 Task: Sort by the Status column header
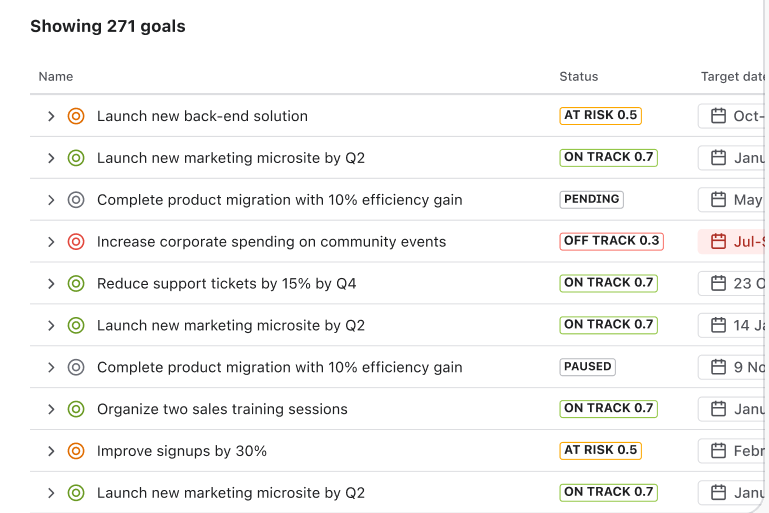coord(578,77)
